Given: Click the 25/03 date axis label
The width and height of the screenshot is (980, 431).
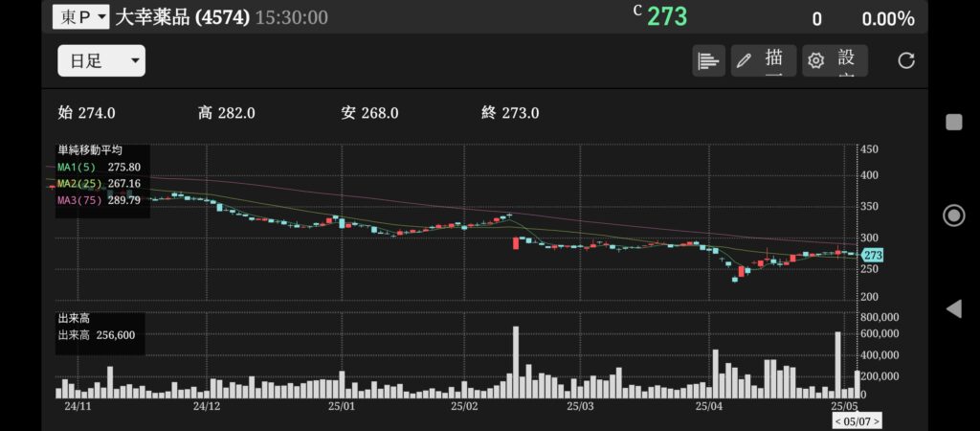Looking at the screenshot, I should point(580,406).
